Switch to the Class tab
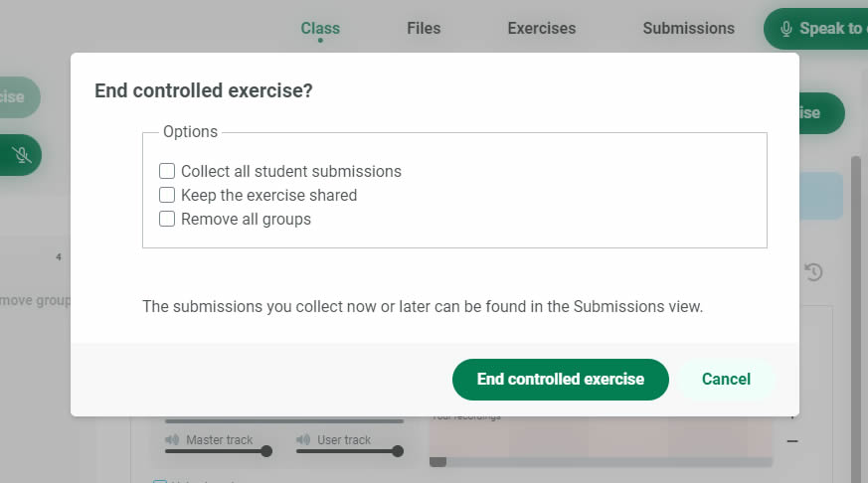Image resolution: width=868 pixels, height=483 pixels. pyautogui.click(x=320, y=29)
